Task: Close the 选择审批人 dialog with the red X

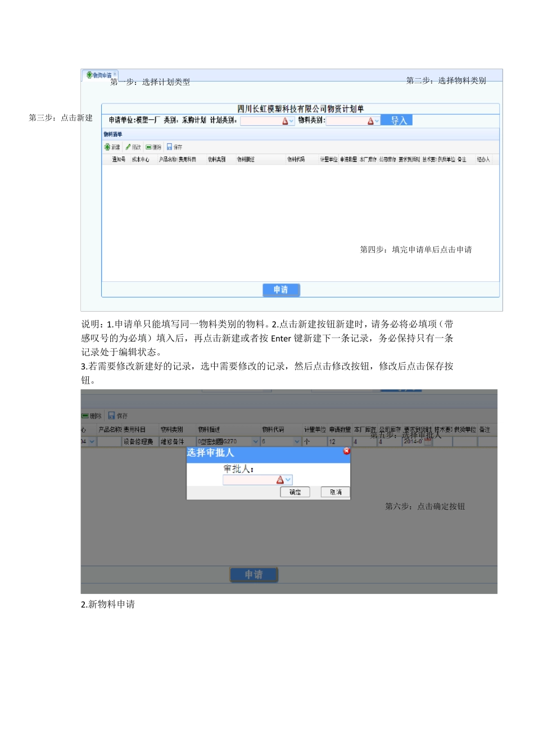Action: click(346, 451)
